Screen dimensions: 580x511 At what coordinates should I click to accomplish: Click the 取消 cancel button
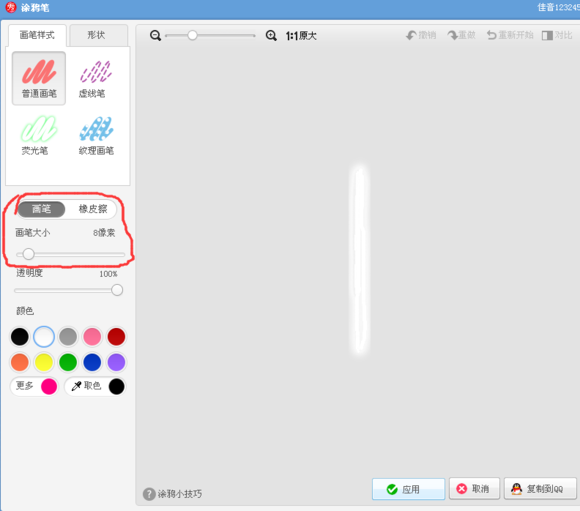(475, 489)
